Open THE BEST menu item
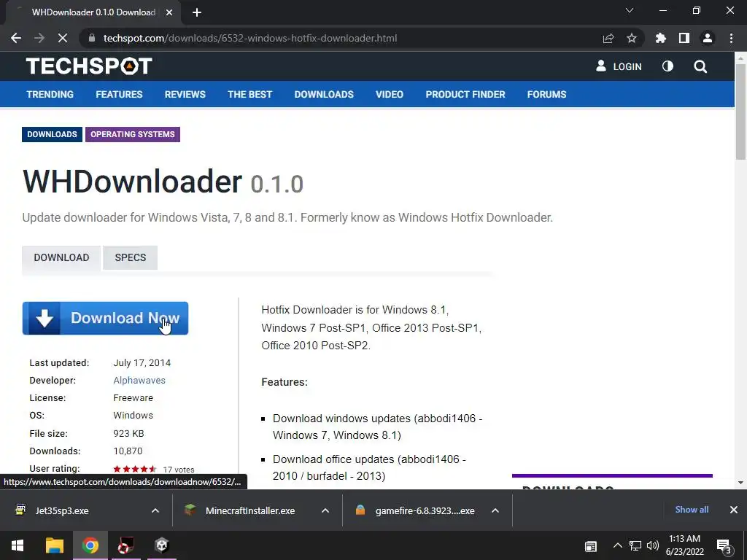Screen dimensions: 747x560 250,94
